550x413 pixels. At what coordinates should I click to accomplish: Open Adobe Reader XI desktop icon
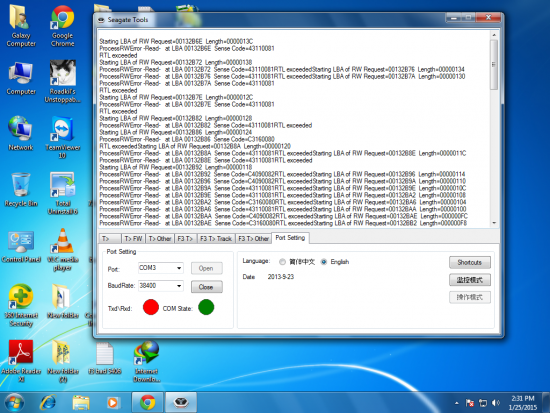[x=21, y=361]
